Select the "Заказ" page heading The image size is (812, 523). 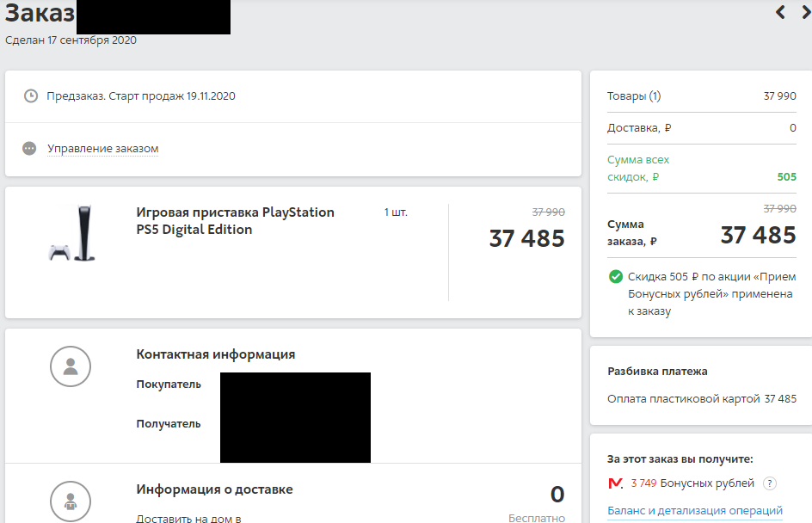[40, 14]
